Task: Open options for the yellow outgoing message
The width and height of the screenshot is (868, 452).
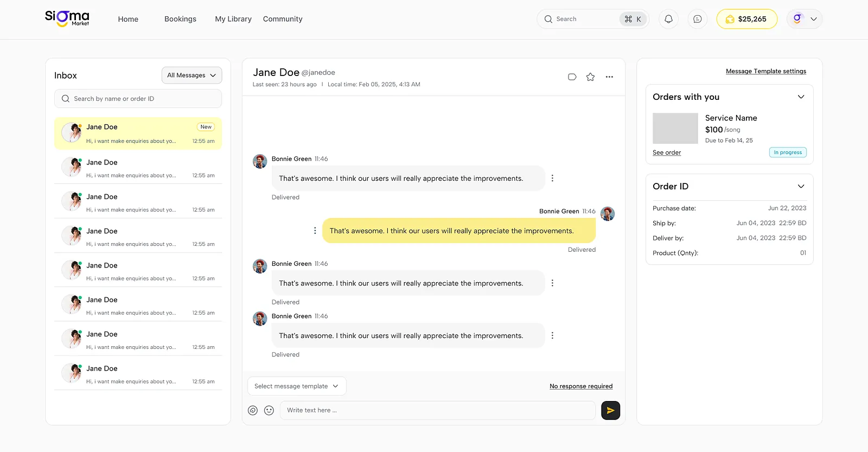Action: pyautogui.click(x=315, y=231)
